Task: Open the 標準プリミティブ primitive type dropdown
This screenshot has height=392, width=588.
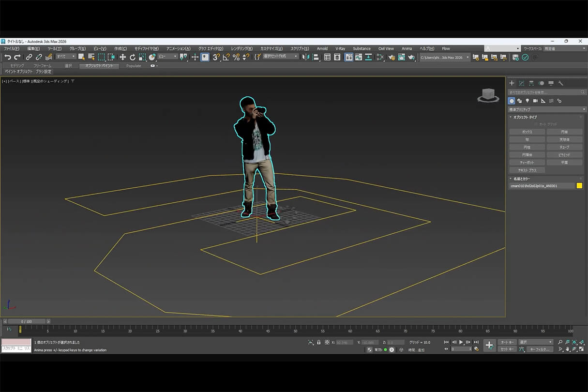Action: pos(546,109)
